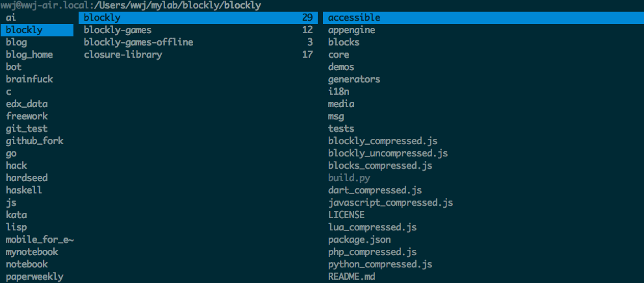Image resolution: width=644 pixels, height=283 pixels.
Task: Click the current path in the title line
Action: coord(177,5)
